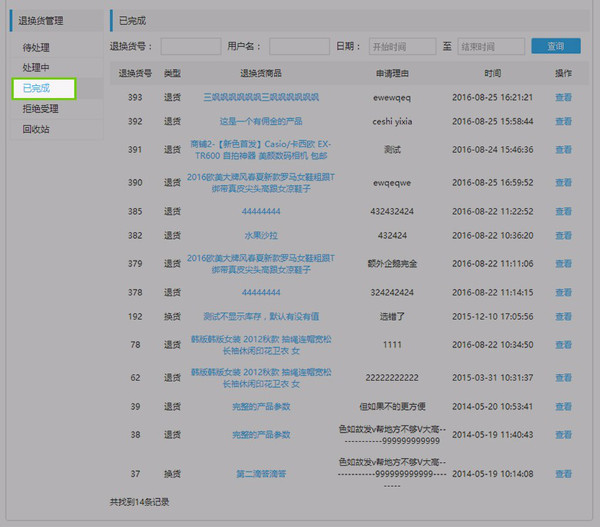The image size is (600, 527).
Task: Focus the 用户名 input field
Action: click(299, 46)
